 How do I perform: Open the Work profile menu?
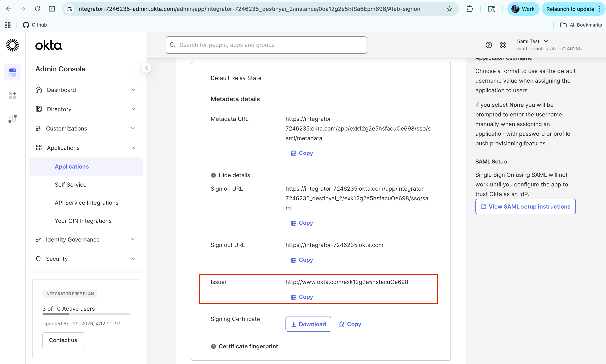click(x=523, y=9)
